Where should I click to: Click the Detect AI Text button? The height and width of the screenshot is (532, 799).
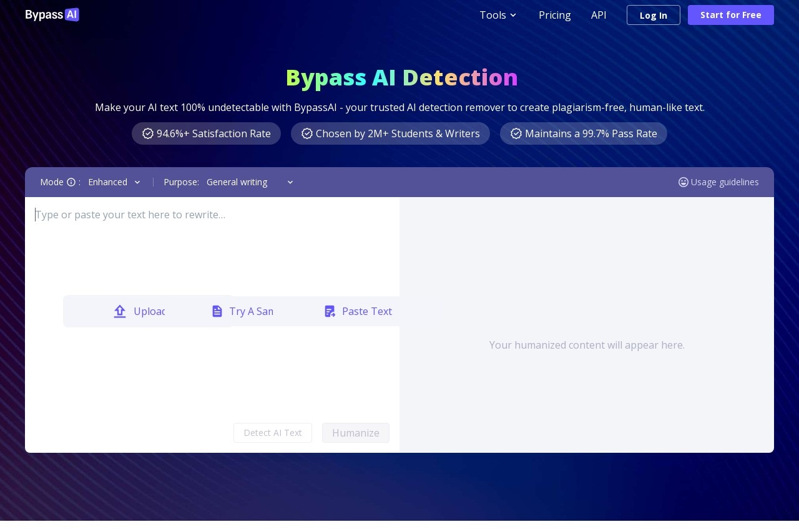(x=273, y=433)
